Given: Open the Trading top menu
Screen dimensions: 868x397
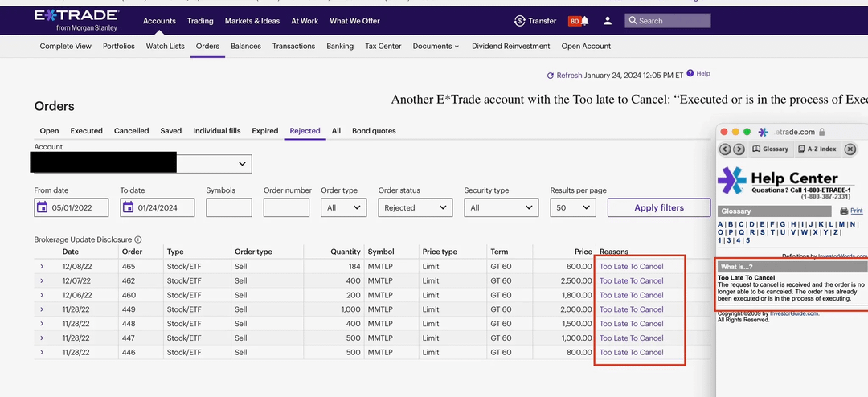Looking at the screenshot, I should click(200, 21).
